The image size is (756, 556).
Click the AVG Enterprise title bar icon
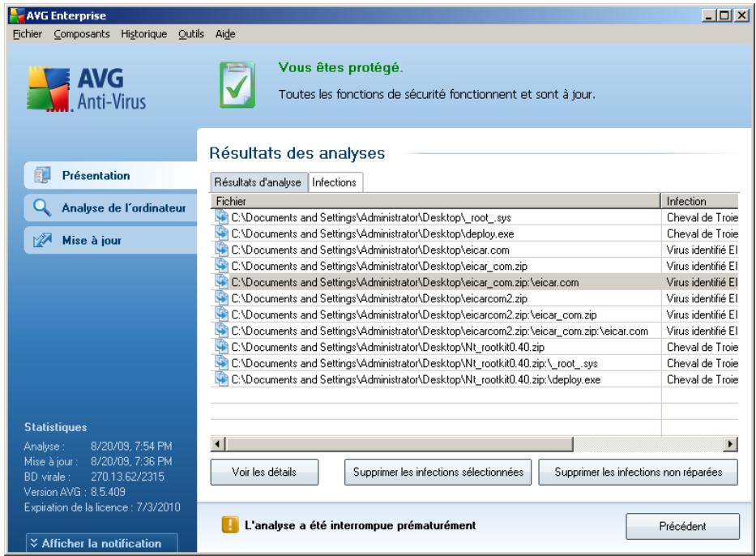click(x=17, y=15)
